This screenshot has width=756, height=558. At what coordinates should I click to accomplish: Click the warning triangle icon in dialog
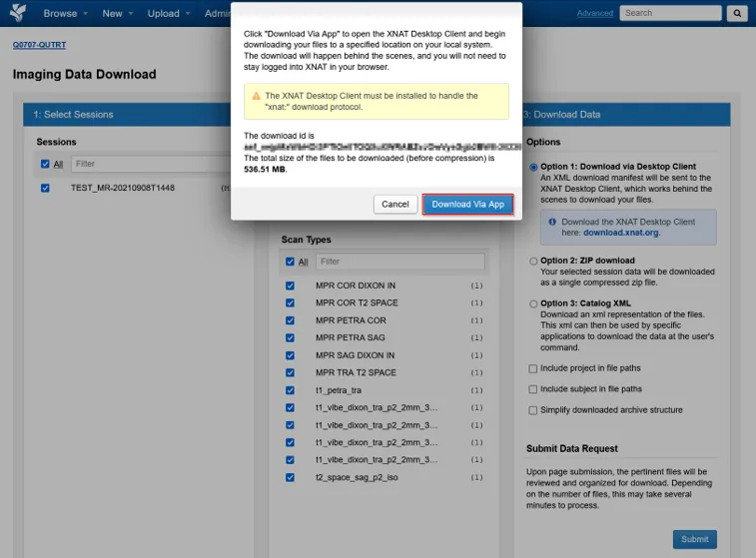pos(257,96)
